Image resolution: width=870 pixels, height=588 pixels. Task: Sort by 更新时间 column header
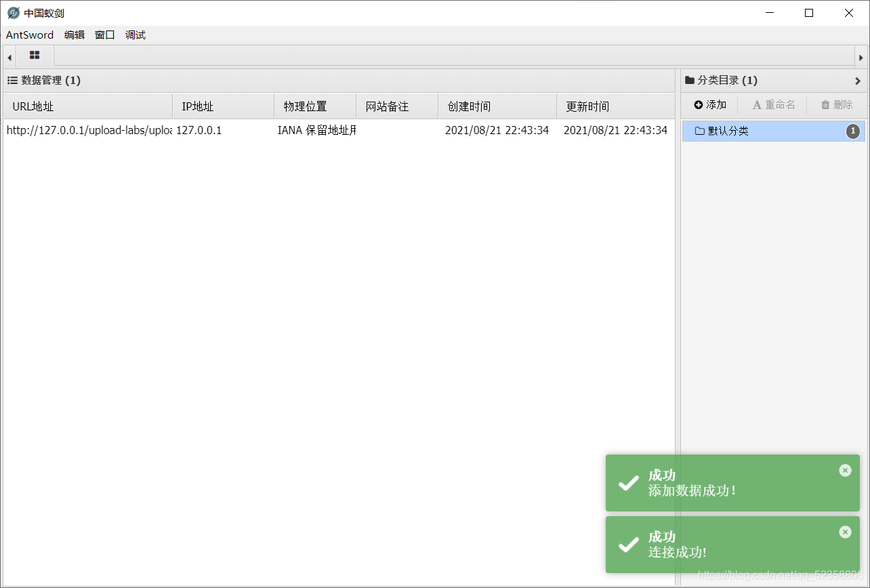point(587,106)
